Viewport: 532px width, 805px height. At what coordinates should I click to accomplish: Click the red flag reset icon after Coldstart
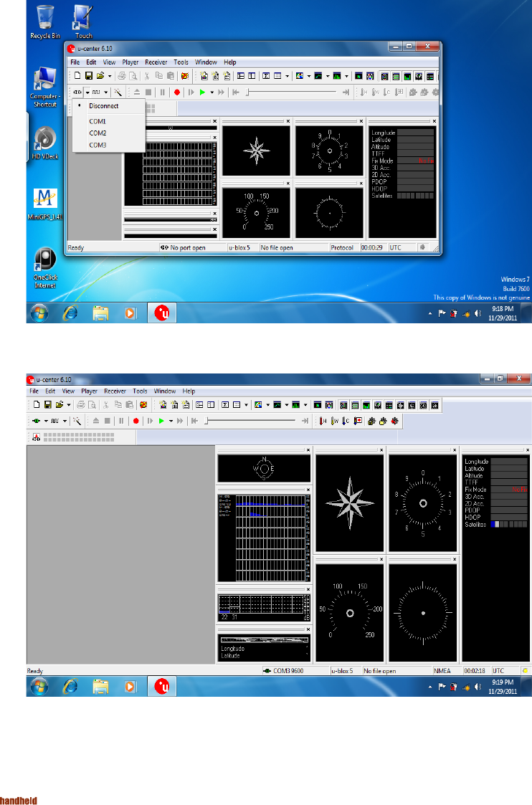point(357,421)
